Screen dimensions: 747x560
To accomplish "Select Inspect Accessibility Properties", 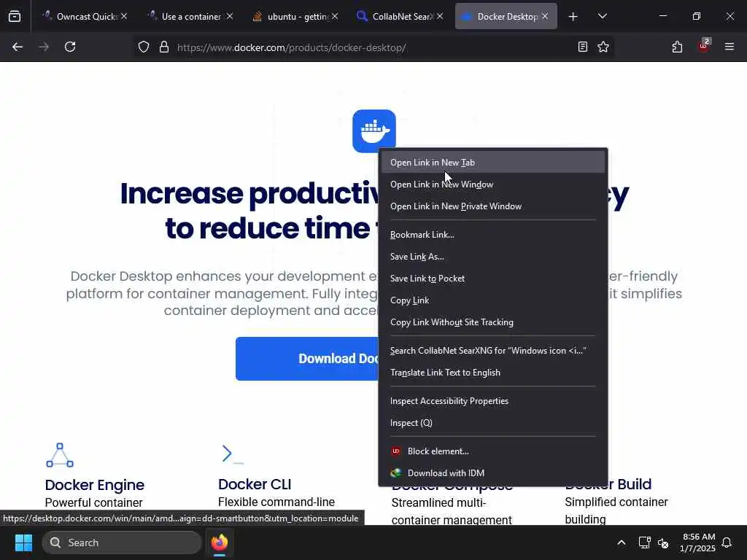I will tap(493, 401).
